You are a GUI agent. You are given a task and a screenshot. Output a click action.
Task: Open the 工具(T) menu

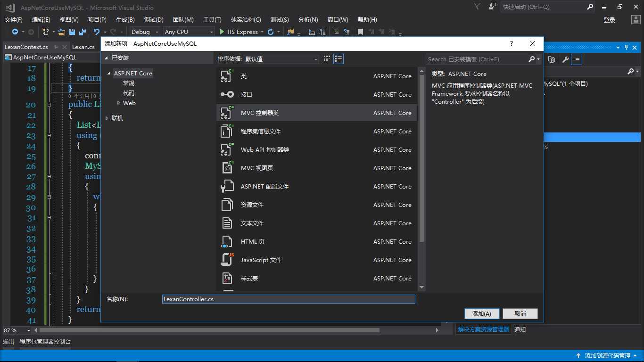[x=212, y=20]
